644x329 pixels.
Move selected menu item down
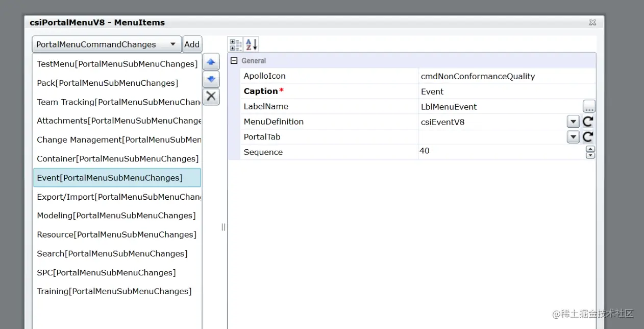211,79
